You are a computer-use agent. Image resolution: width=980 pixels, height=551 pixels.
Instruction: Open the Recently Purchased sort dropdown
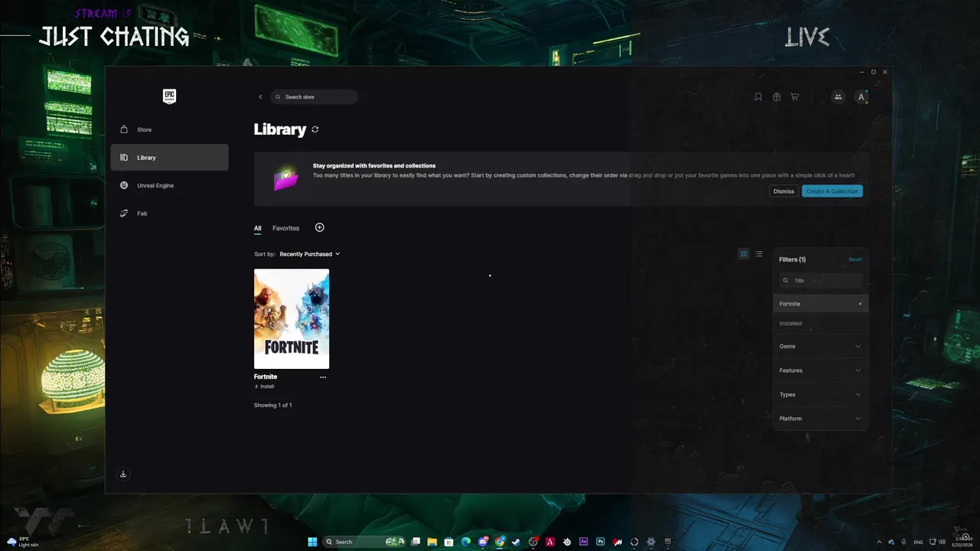pos(309,254)
